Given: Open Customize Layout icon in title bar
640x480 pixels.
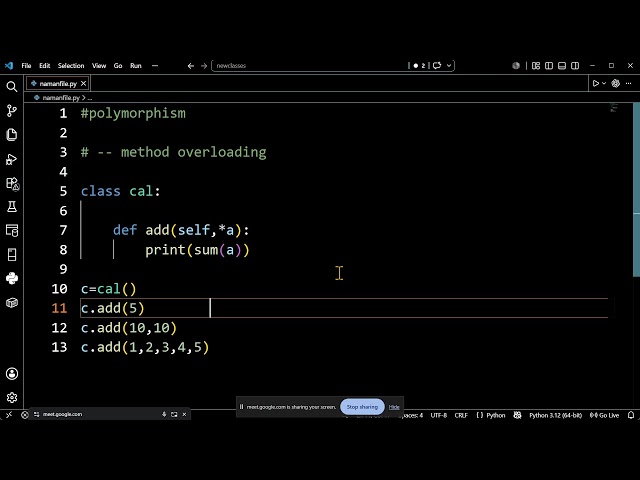Looking at the screenshot, I should click(536, 65).
